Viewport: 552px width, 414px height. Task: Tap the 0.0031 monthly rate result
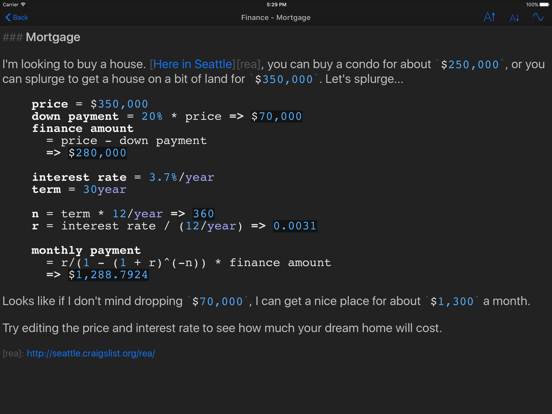[295, 226]
